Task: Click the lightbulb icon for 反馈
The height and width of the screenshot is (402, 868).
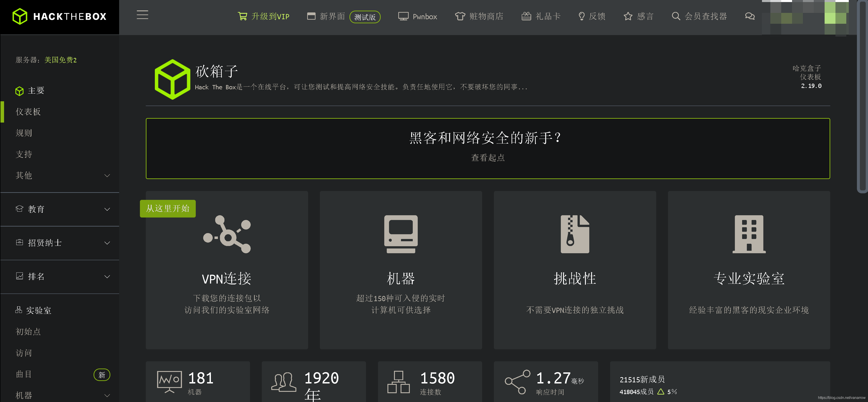Action: click(581, 16)
